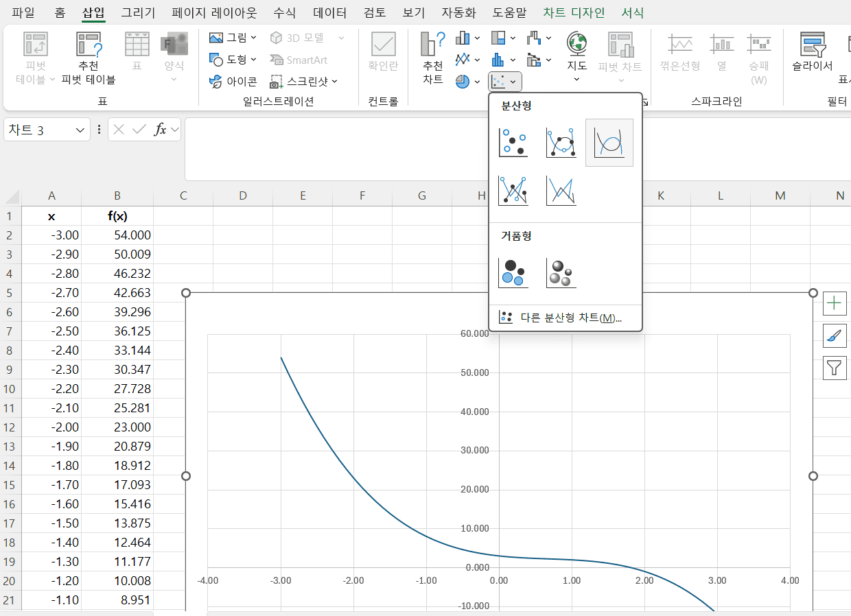This screenshot has height=616, width=851.
Task: Pick scatter with straight lines and markers
Action: coord(513,191)
